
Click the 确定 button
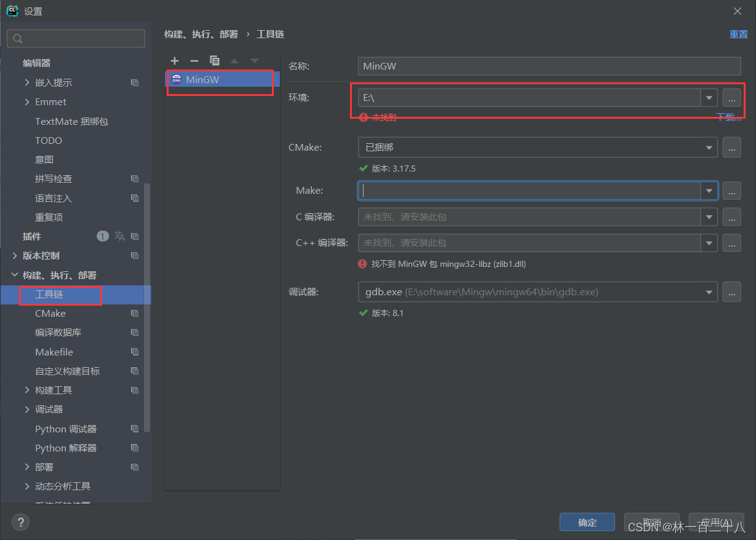point(587,522)
